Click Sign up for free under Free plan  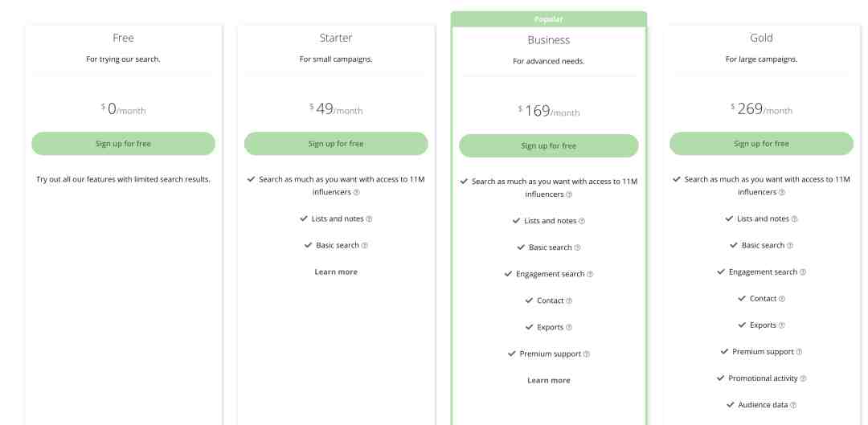(124, 143)
